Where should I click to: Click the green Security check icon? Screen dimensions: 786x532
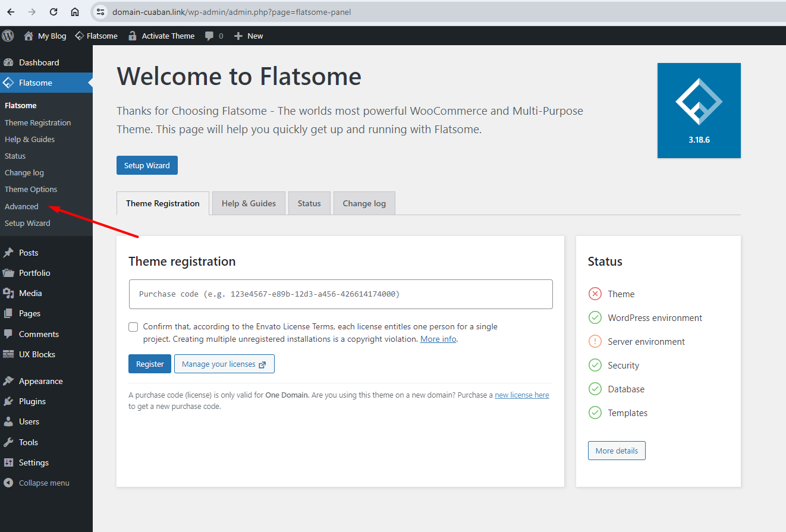pos(595,365)
